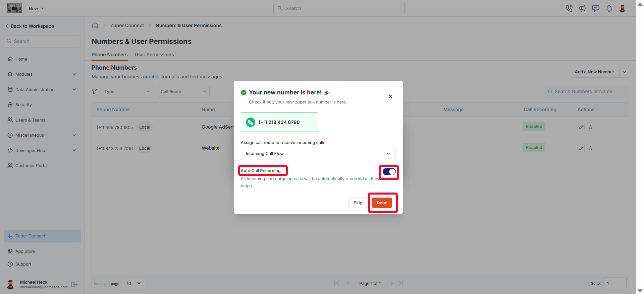Click Local tag on 843 253 7016 row
The height and width of the screenshot is (294, 644).
[145, 148]
